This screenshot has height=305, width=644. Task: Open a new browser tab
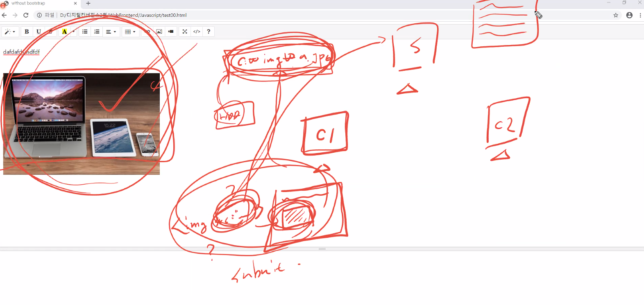[88, 3]
